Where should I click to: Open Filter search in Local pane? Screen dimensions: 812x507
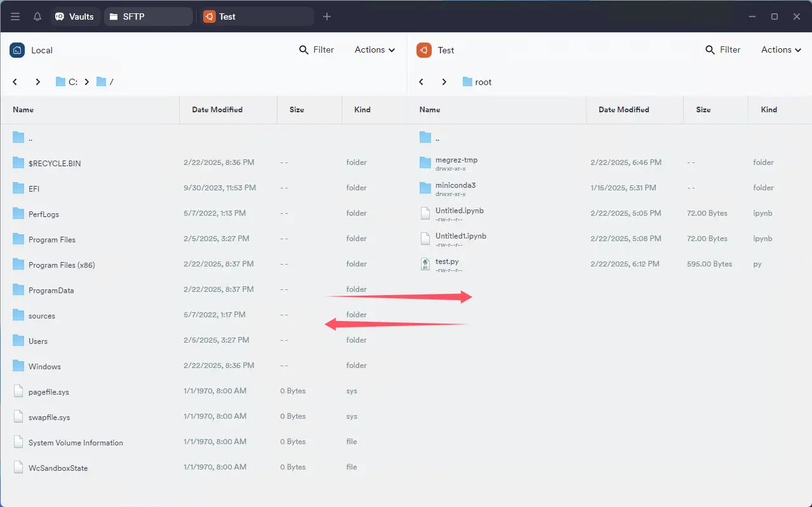[316, 49]
